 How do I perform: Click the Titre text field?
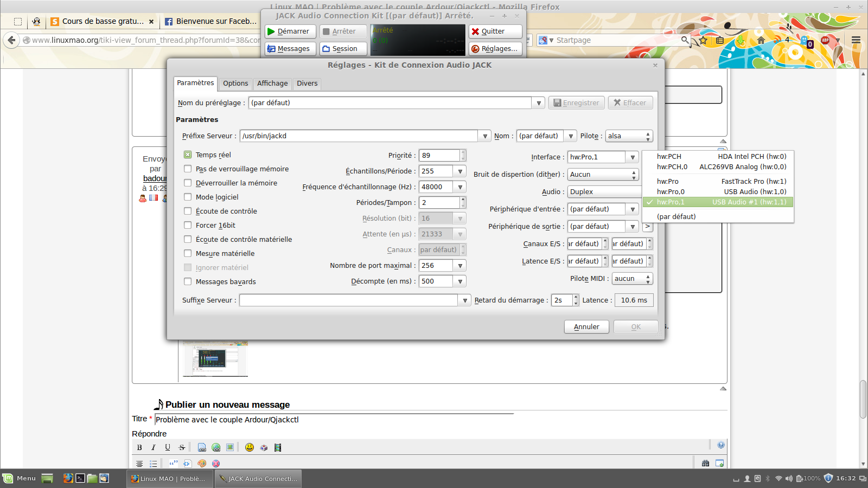click(x=334, y=420)
